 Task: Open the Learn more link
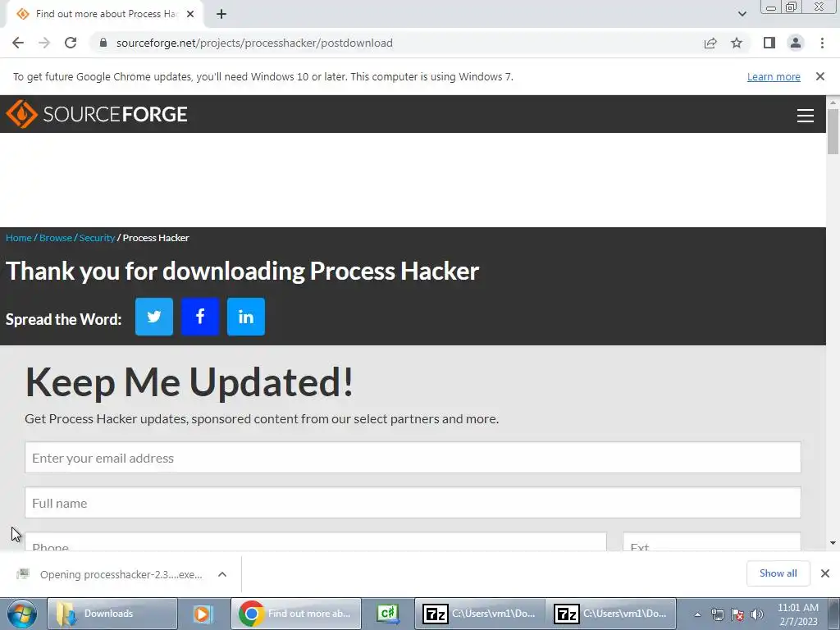(x=774, y=76)
